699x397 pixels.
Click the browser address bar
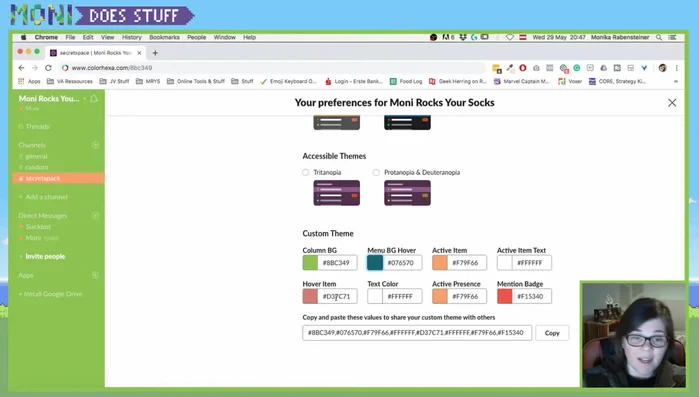273,68
